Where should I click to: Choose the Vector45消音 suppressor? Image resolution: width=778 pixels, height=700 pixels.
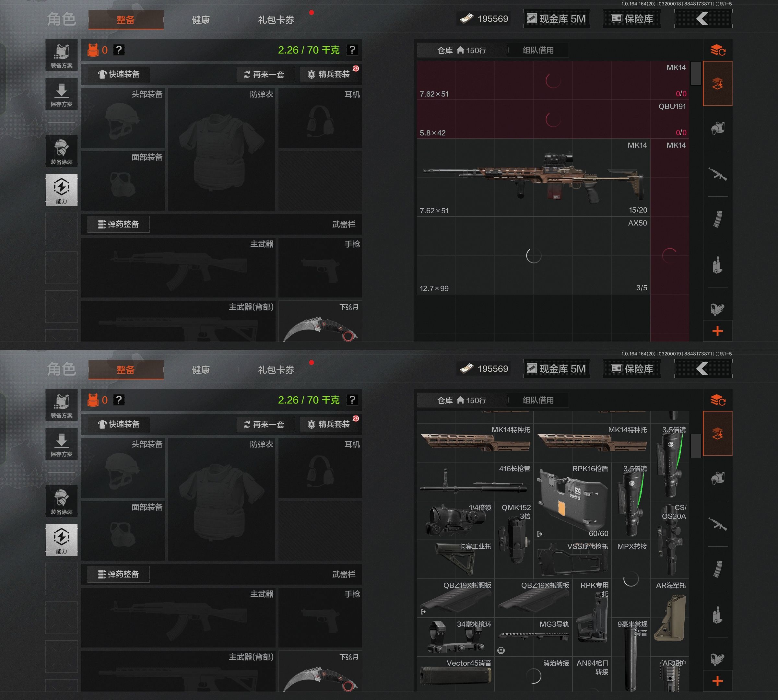(x=455, y=675)
